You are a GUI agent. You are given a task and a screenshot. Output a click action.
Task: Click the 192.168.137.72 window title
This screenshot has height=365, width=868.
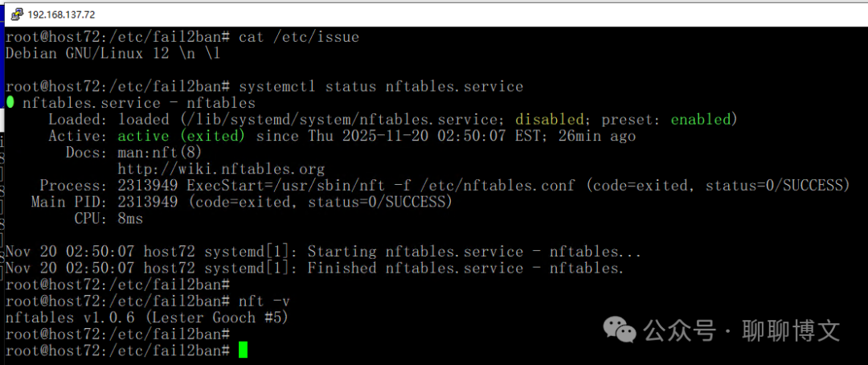pyautogui.click(x=61, y=14)
